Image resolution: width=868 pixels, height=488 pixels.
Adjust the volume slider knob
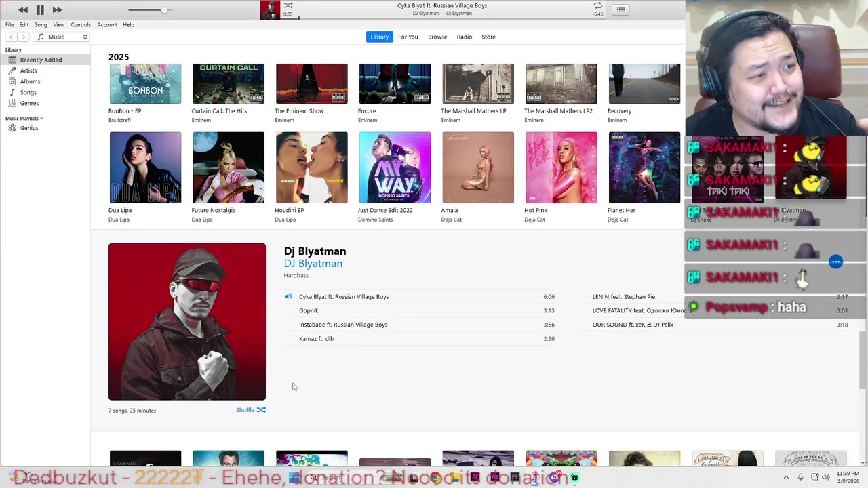point(164,9)
